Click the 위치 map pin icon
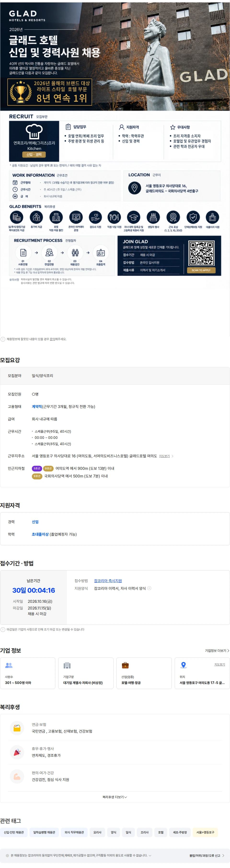The height and width of the screenshot is (868, 230). pos(183,665)
